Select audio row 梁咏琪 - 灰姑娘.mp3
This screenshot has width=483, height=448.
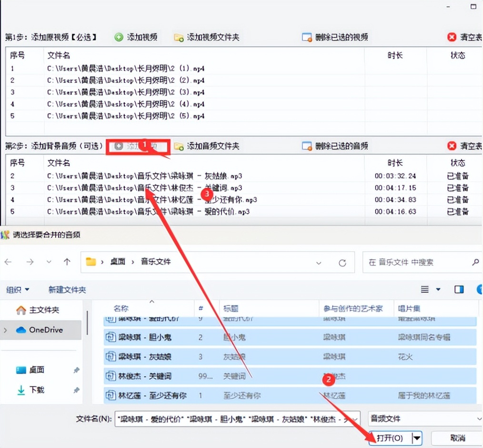[x=243, y=176]
